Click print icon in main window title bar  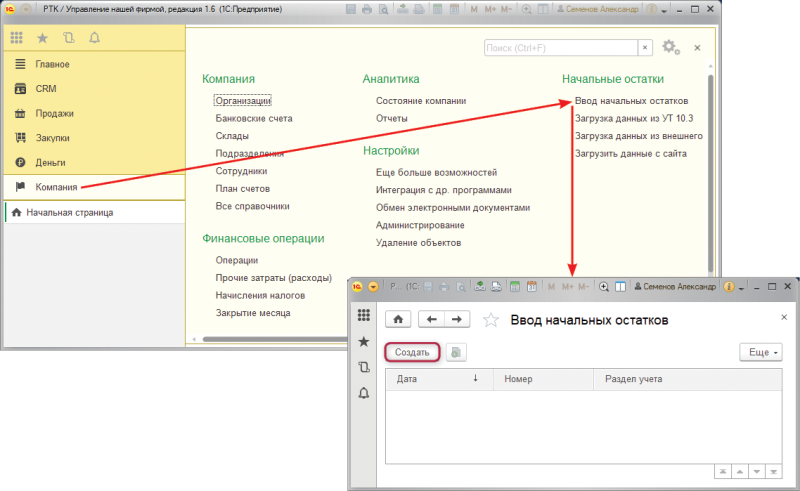(x=367, y=9)
